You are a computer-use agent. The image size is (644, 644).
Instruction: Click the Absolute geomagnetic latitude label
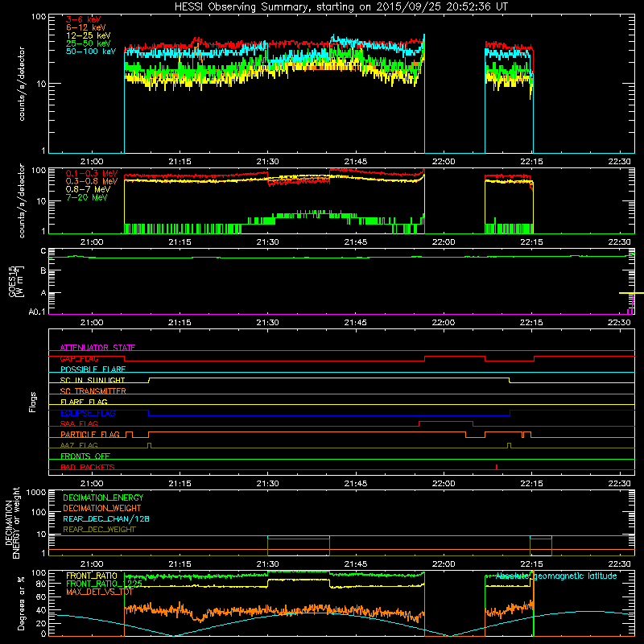556,576
